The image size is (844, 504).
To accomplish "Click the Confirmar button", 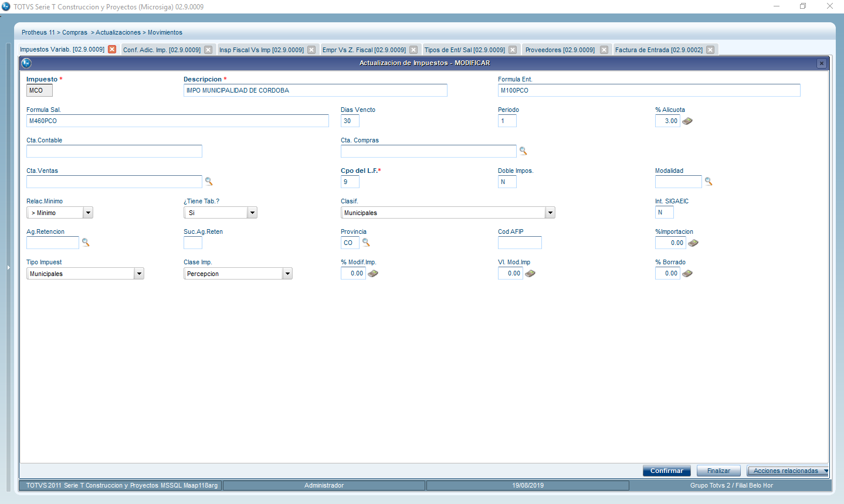I will click(x=667, y=471).
